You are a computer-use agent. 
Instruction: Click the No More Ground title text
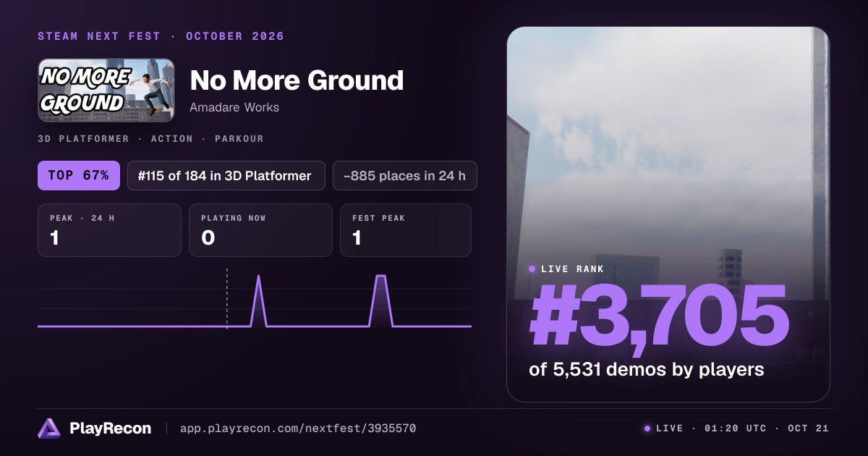click(x=297, y=80)
